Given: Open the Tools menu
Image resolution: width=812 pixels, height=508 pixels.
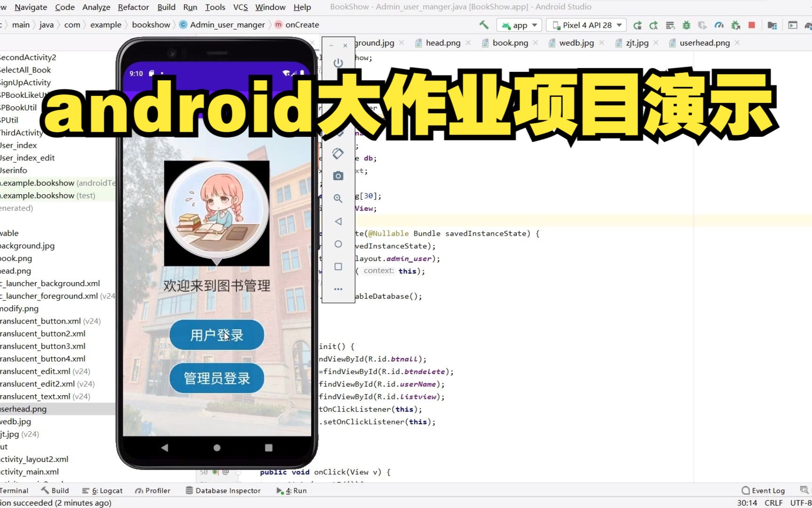Looking at the screenshot, I should pyautogui.click(x=215, y=7).
